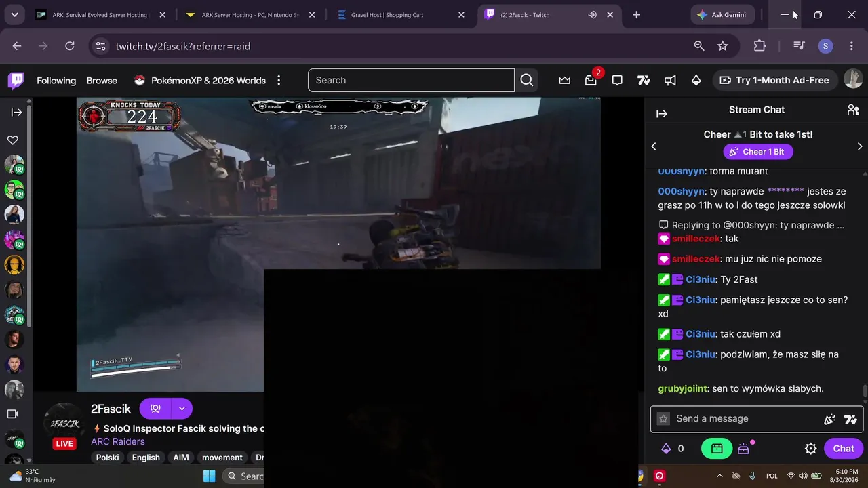Reload the Twitch page

click(x=69, y=46)
